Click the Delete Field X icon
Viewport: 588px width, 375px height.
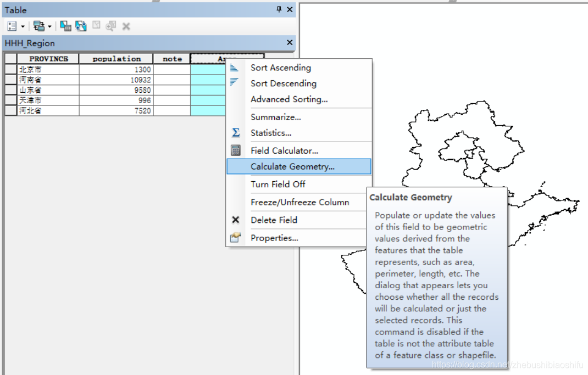(236, 220)
